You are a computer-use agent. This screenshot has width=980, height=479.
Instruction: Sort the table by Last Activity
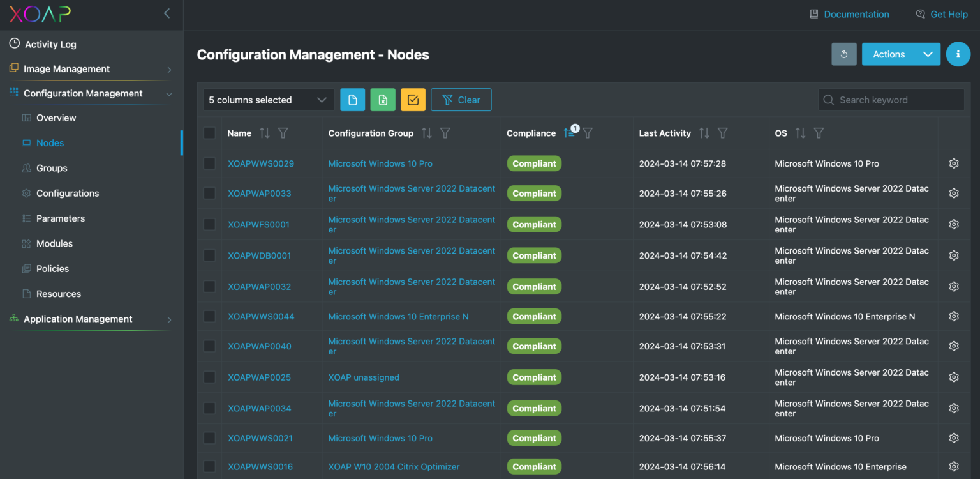(704, 133)
